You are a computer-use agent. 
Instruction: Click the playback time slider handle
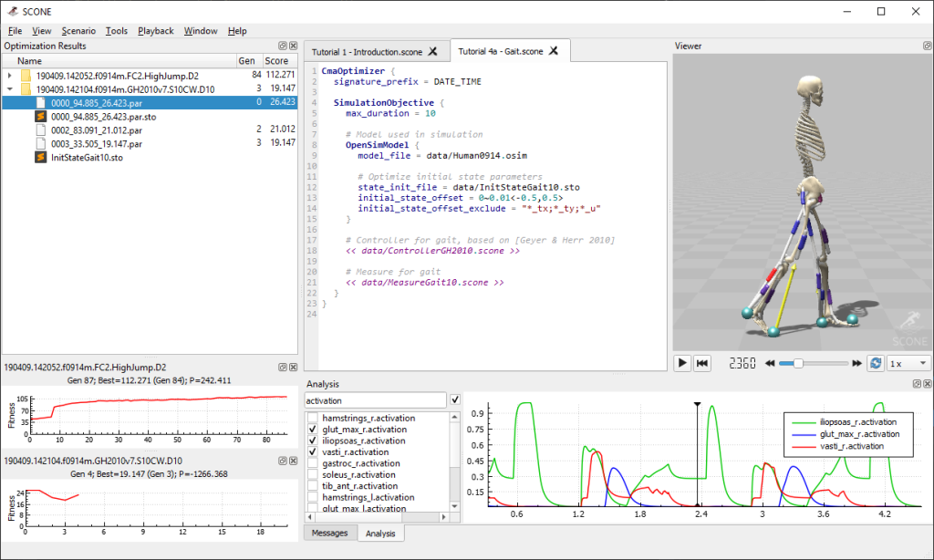click(x=798, y=363)
